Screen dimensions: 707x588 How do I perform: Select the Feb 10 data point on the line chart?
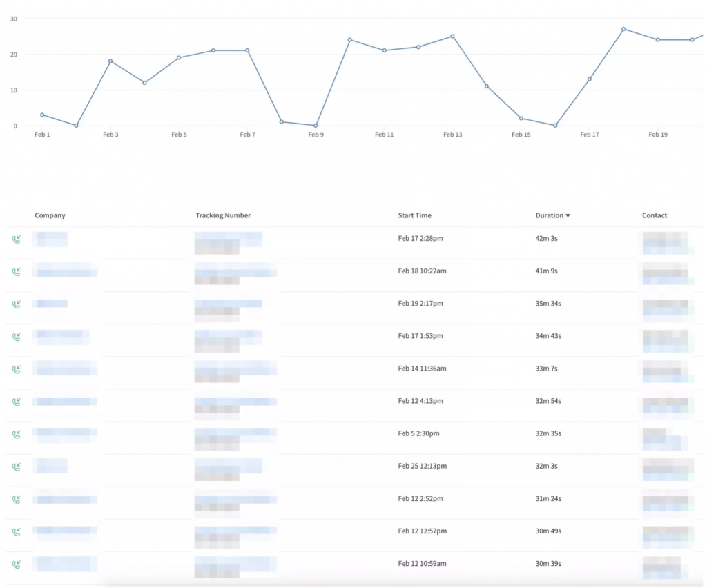pos(349,39)
